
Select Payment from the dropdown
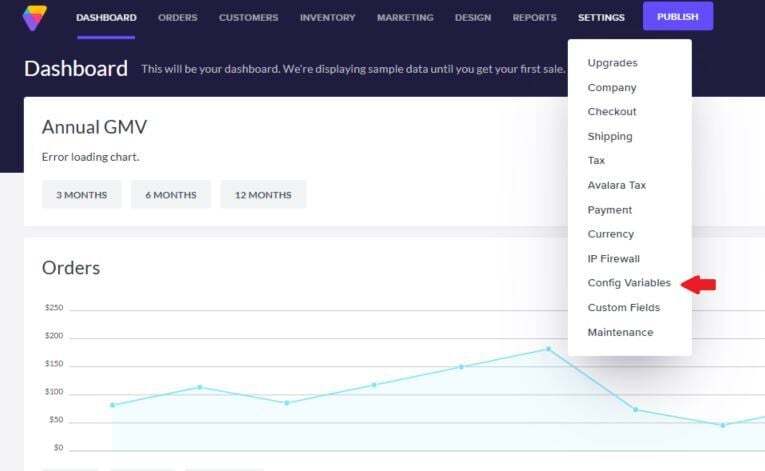(x=610, y=210)
